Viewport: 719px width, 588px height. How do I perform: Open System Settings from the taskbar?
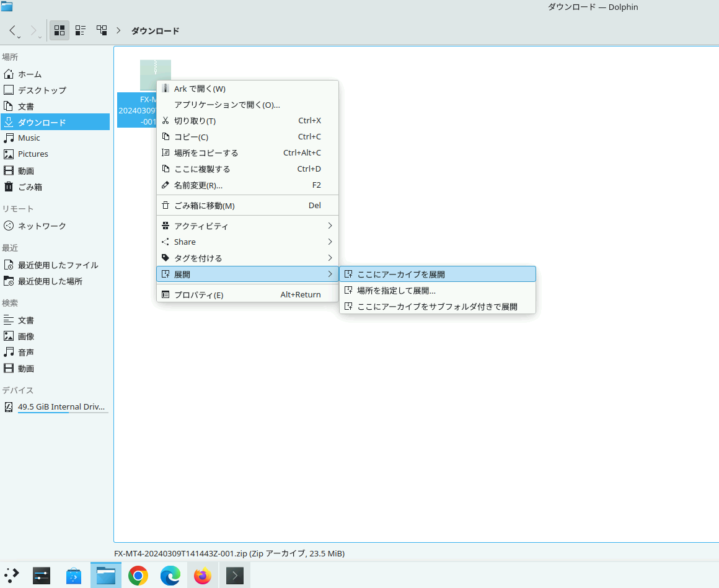pos(41,575)
